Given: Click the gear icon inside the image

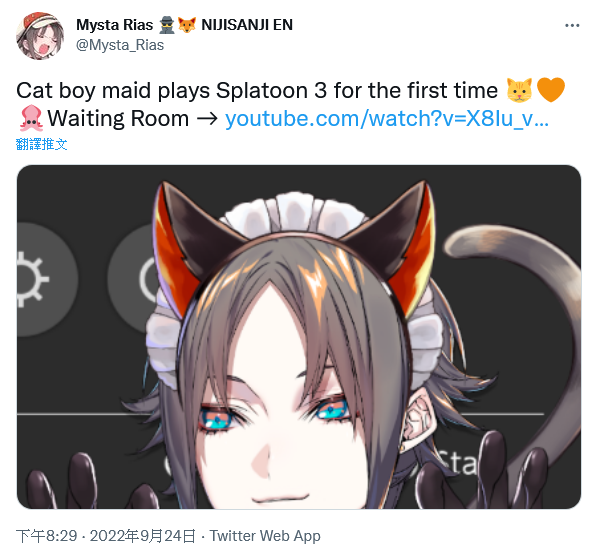Looking at the screenshot, I should (x=31, y=279).
